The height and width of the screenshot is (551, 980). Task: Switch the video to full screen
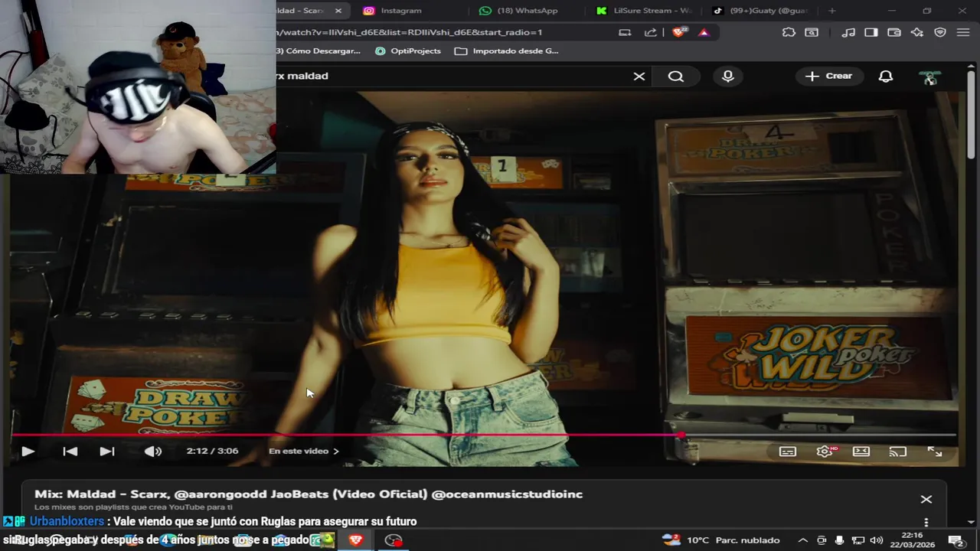[x=935, y=452]
